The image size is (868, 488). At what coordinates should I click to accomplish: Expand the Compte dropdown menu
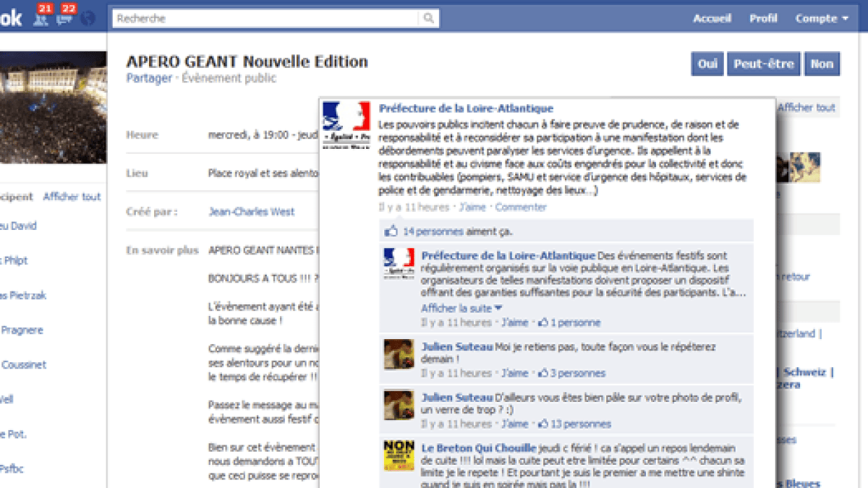click(x=822, y=19)
